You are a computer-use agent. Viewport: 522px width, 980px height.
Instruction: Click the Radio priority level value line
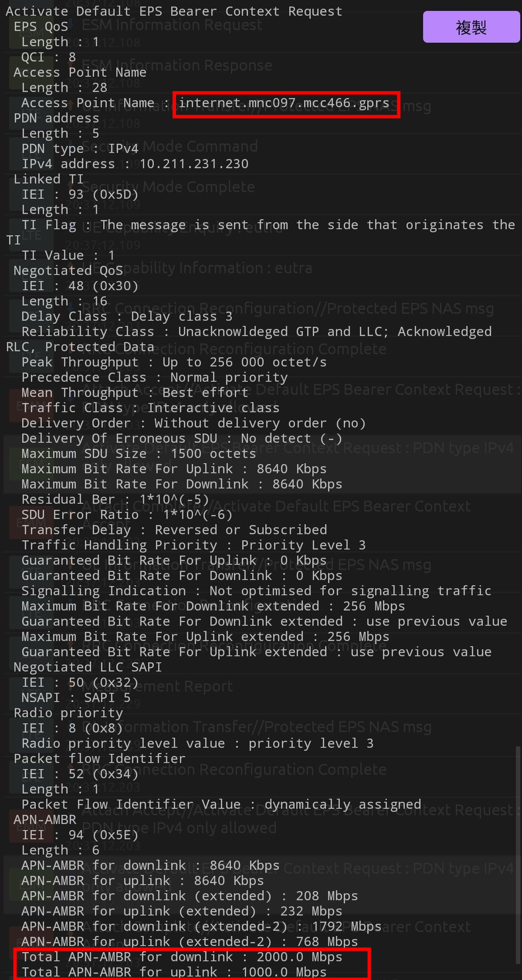click(x=197, y=743)
